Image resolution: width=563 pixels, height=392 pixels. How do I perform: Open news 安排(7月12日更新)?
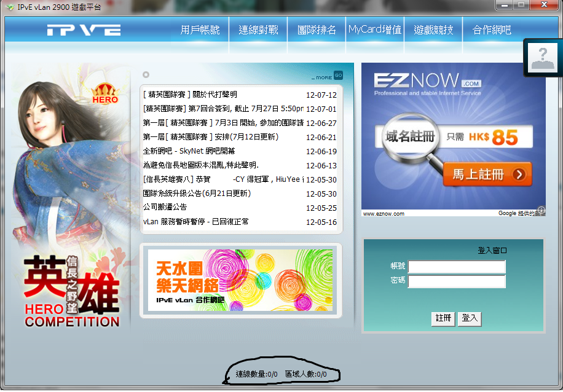click(211, 137)
